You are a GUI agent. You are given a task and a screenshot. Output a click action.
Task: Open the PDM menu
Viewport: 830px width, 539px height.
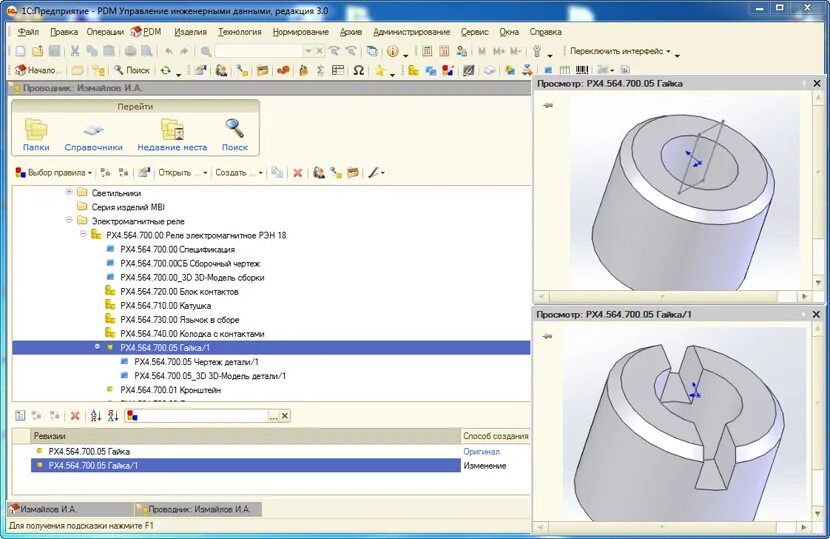pyautogui.click(x=146, y=32)
